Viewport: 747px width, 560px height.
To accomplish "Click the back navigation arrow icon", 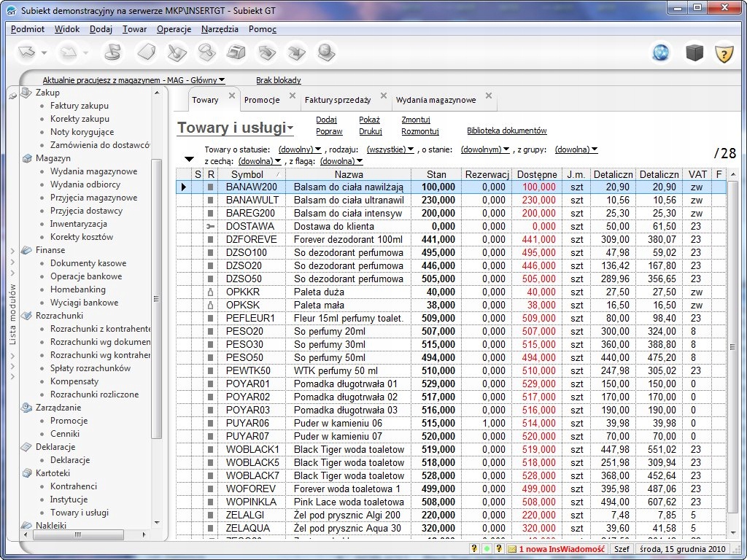I will point(27,52).
